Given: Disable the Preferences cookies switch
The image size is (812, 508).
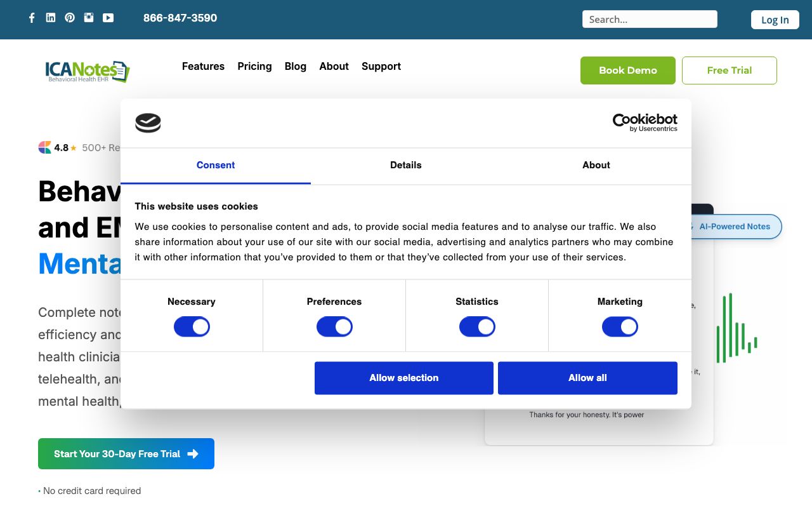Looking at the screenshot, I should click(334, 327).
